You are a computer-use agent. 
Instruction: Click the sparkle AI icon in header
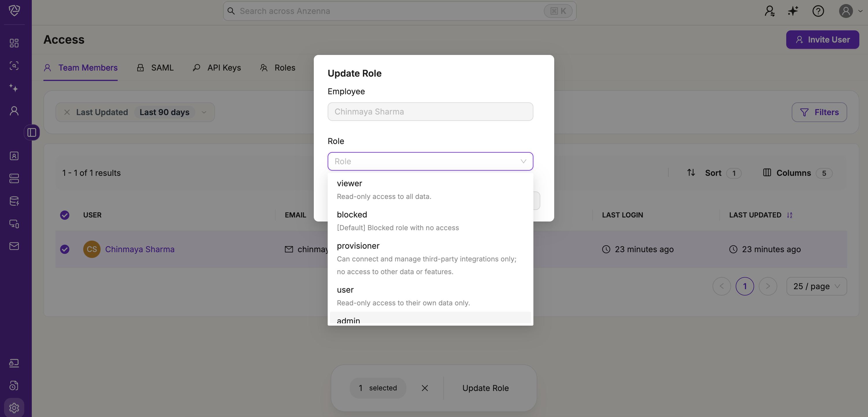[793, 11]
